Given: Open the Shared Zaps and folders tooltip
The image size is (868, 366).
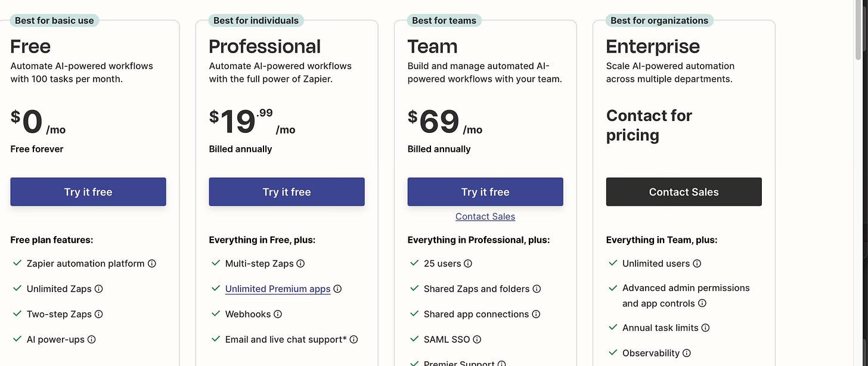Looking at the screenshot, I should (x=537, y=289).
